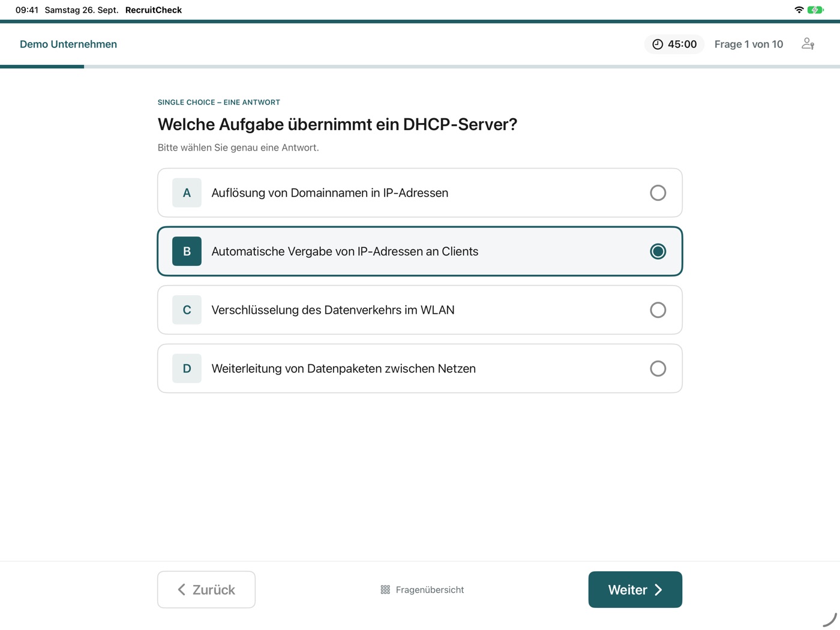Screen dimensions: 840x630
Task: Click the question heading about DHCP-Server
Action: [x=337, y=124]
